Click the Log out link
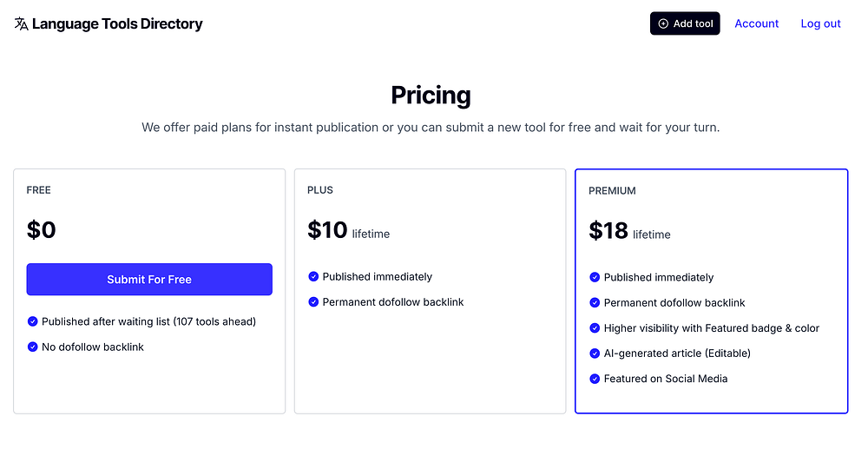The width and height of the screenshot is (868, 456). pyautogui.click(x=820, y=23)
